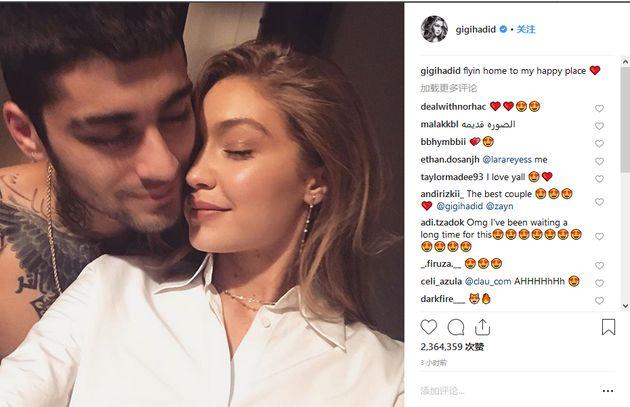Click the comments scrollbar up arrow
The height and width of the screenshot is (407, 630).
pyautogui.click(x=625, y=61)
